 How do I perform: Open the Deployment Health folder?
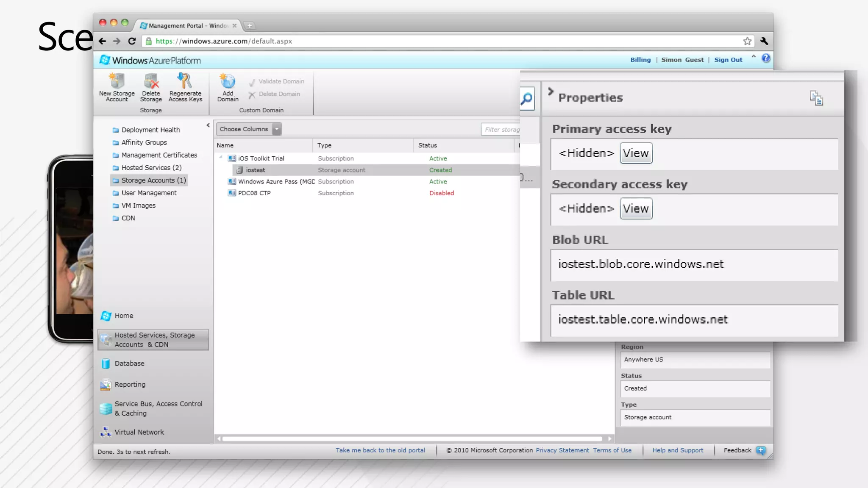click(x=146, y=130)
